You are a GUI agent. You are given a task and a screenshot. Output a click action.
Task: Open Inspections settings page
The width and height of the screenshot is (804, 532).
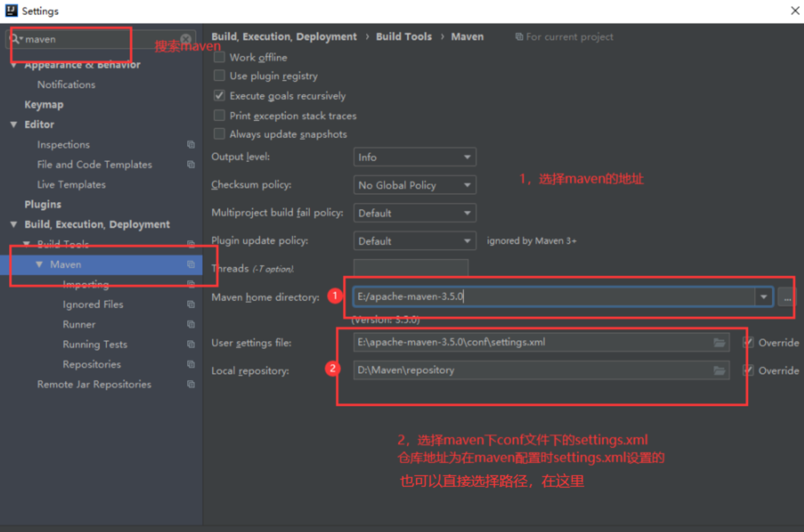point(63,144)
